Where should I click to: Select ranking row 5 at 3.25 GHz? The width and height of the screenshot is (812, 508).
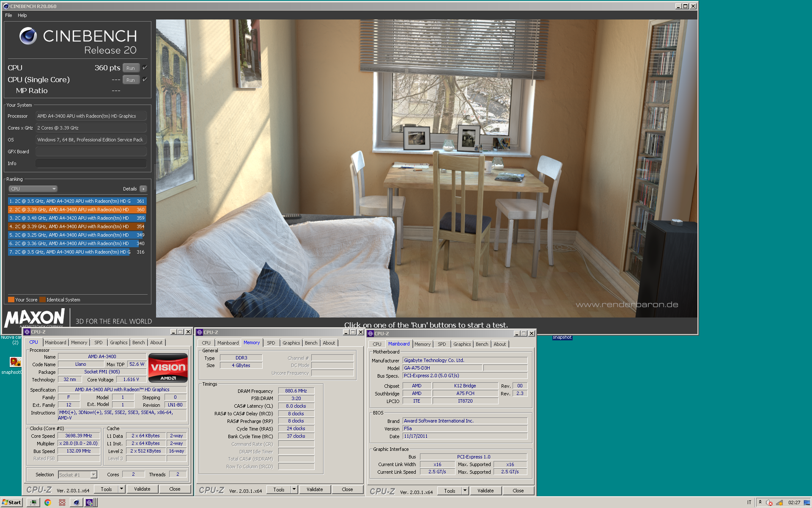[77, 235]
